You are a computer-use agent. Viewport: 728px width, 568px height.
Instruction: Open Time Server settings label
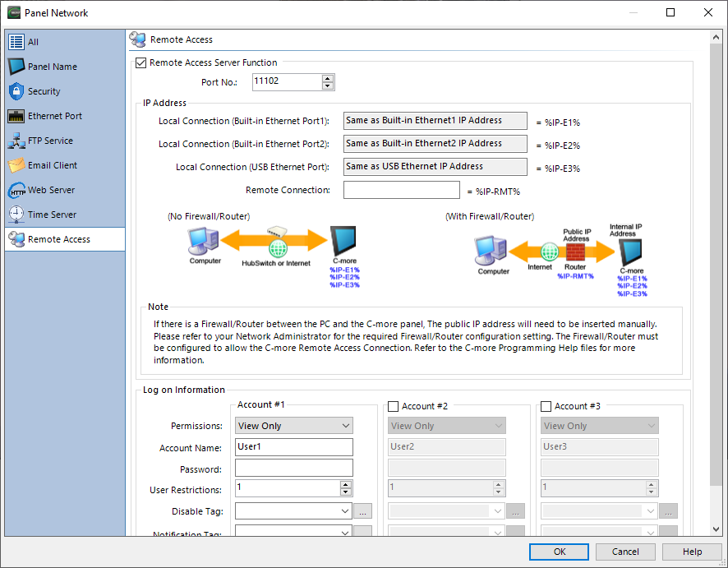point(52,215)
